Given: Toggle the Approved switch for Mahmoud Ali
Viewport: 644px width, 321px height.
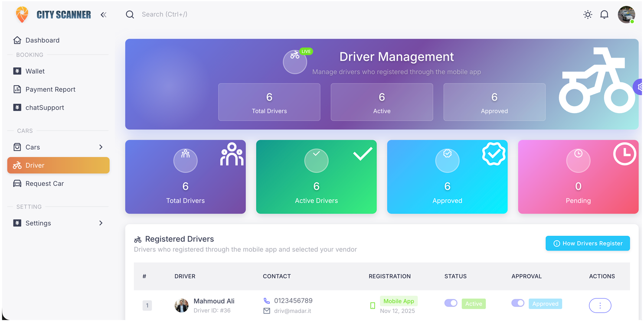Looking at the screenshot, I should pos(518,303).
